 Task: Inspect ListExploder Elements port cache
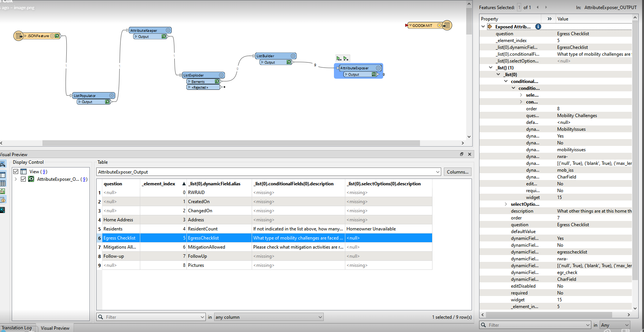(x=217, y=81)
